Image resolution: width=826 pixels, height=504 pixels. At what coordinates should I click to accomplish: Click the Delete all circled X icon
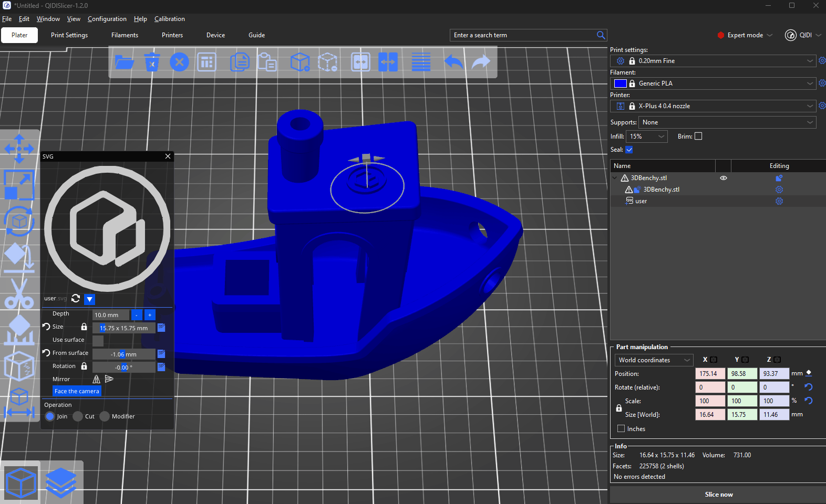[x=179, y=62]
